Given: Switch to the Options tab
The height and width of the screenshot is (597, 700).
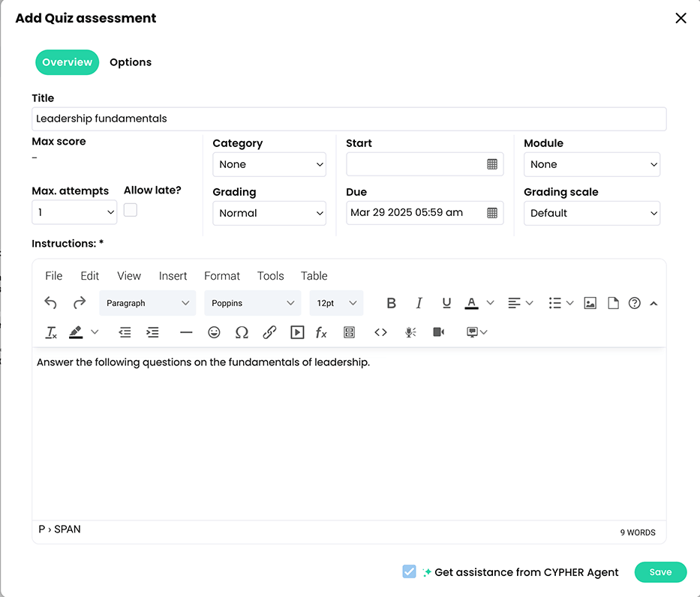Looking at the screenshot, I should click(130, 62).
